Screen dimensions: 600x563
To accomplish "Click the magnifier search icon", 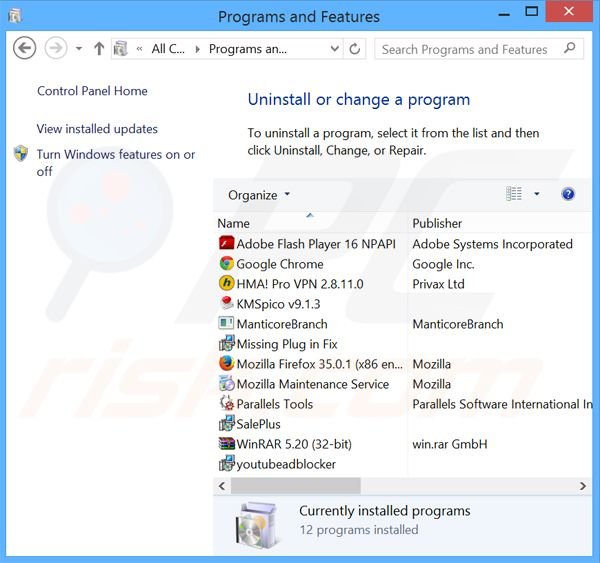I will (x=569, y=48).
